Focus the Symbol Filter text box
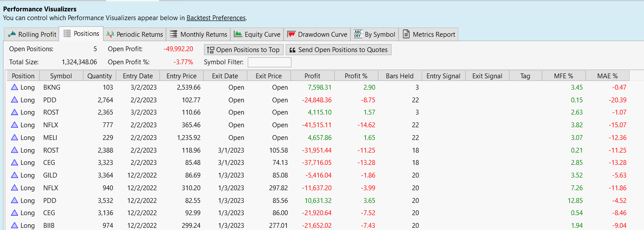Screen dimensions: 644x230 point(269,62)
